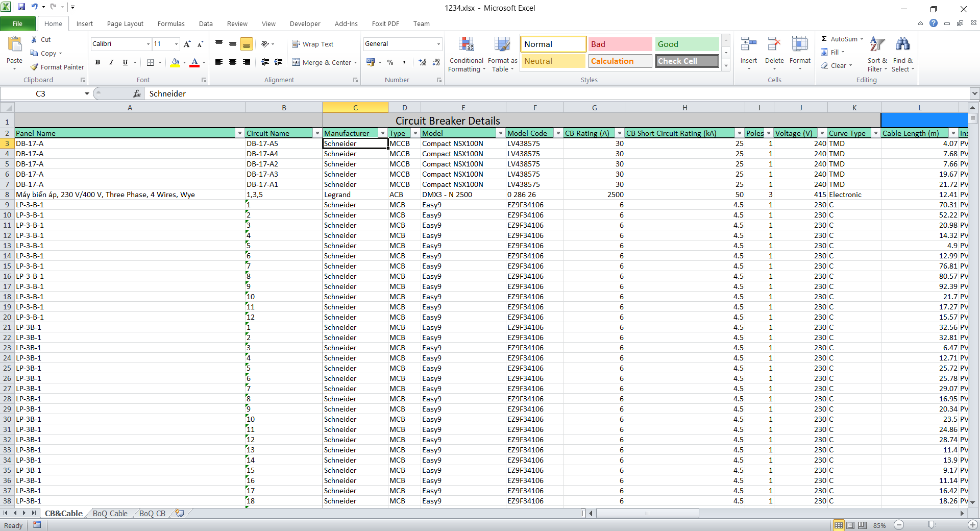Apply Percent Style number format
This screenshot has width=980, height=531.
pos(390,62)
